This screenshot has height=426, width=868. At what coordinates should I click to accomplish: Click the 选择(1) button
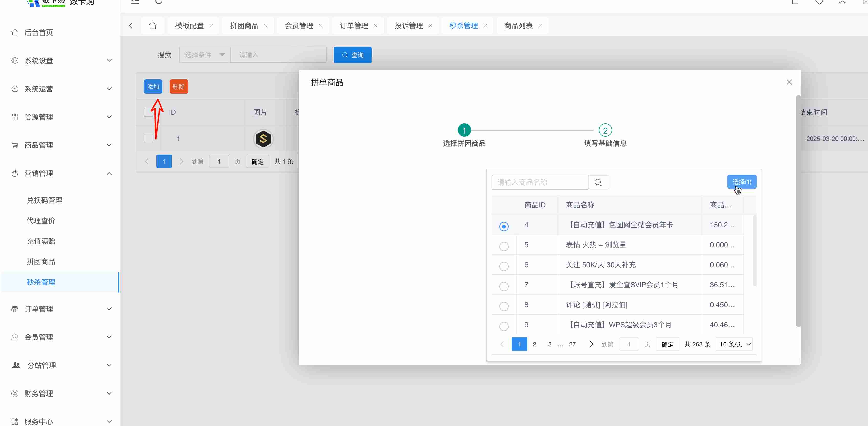(x=741, y=182)
